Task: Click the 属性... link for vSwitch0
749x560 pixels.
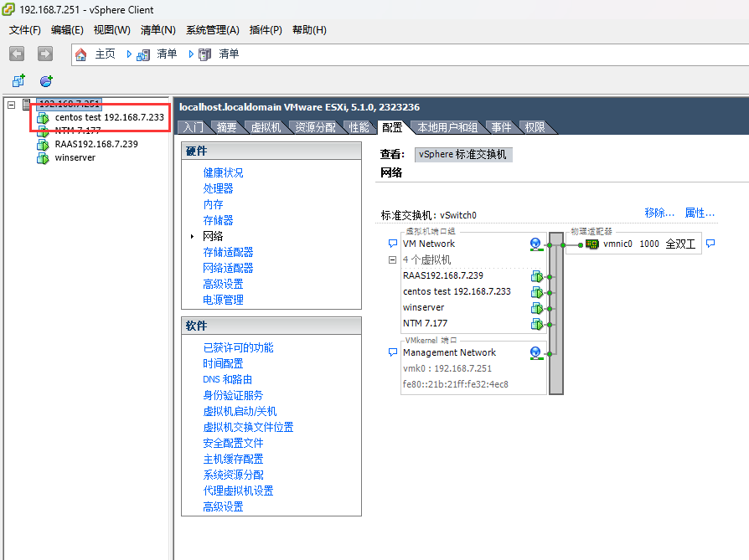Action: point(700,213)
